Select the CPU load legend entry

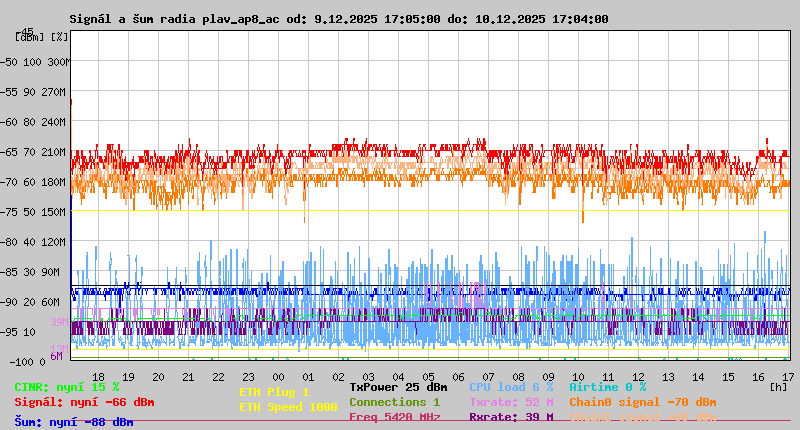pyautogui.click(x=510, y=387)
